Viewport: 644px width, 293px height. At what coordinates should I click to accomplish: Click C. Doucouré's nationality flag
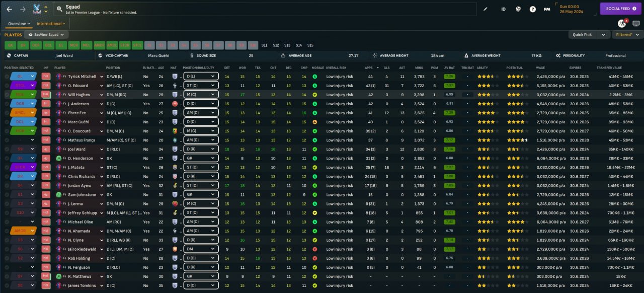176,131
